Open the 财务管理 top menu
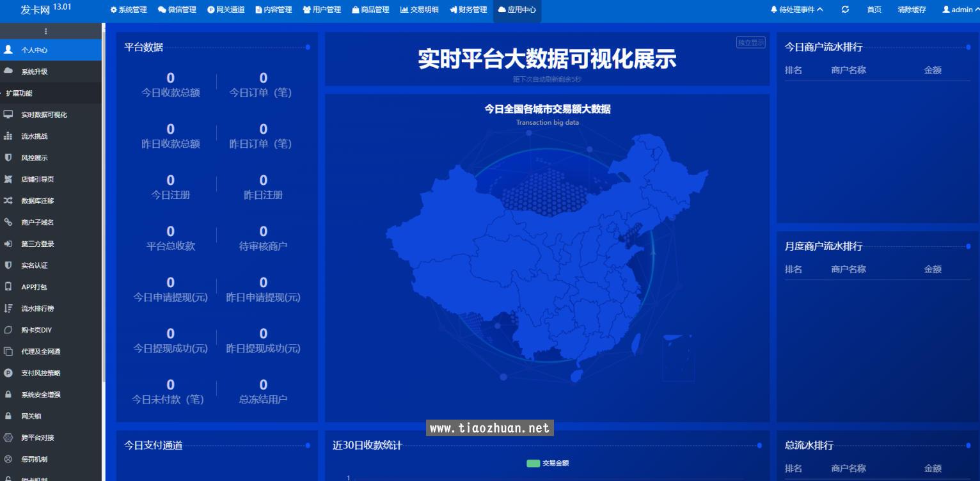This screenshot has height=481, width=980. (x=468, y=10)
